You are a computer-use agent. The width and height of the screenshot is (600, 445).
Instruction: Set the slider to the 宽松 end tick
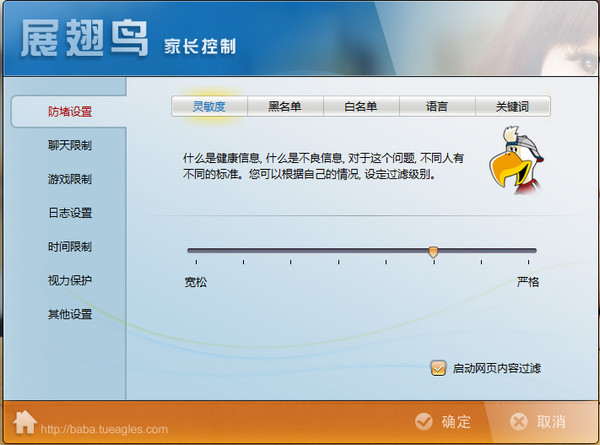point(196,262)
